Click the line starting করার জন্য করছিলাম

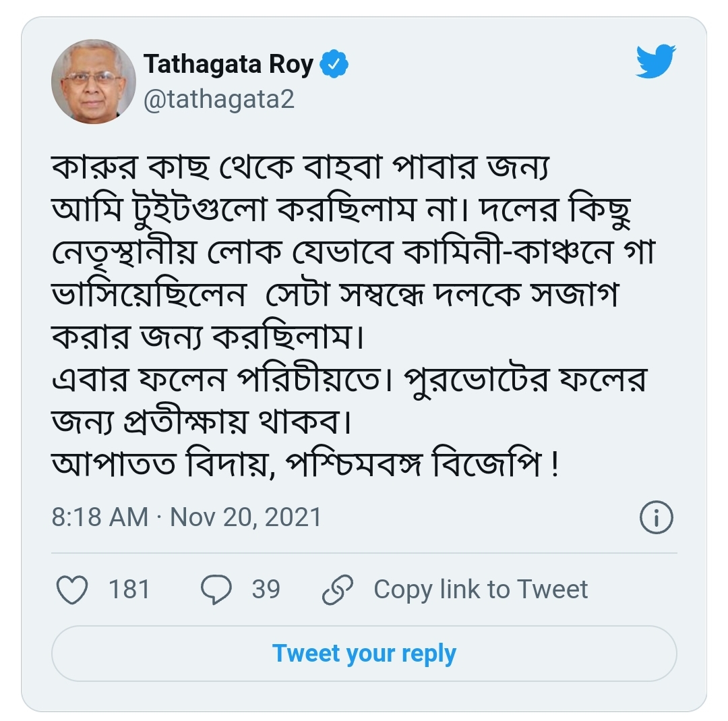207,337
